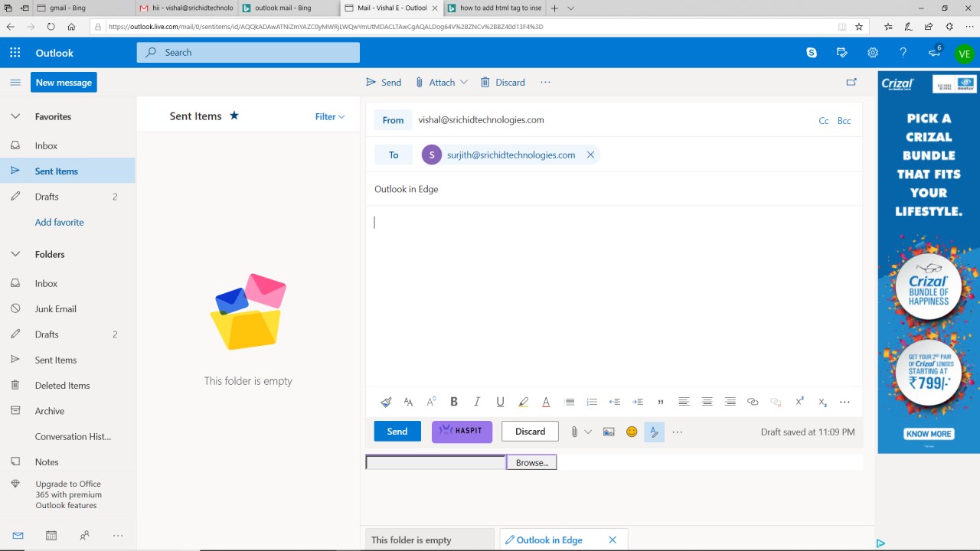Viewport: 980px width, 551px height.
Task: Open Filter dropdown for Sent Items
Action: [330, 116]
